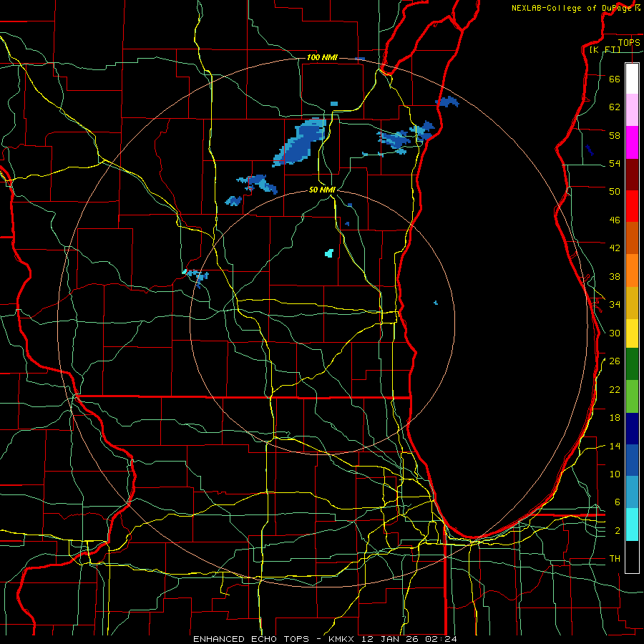Click the legend value "22"
This screenshot has width=644, height=644.
pyautogui.click(x=615, y=389)
